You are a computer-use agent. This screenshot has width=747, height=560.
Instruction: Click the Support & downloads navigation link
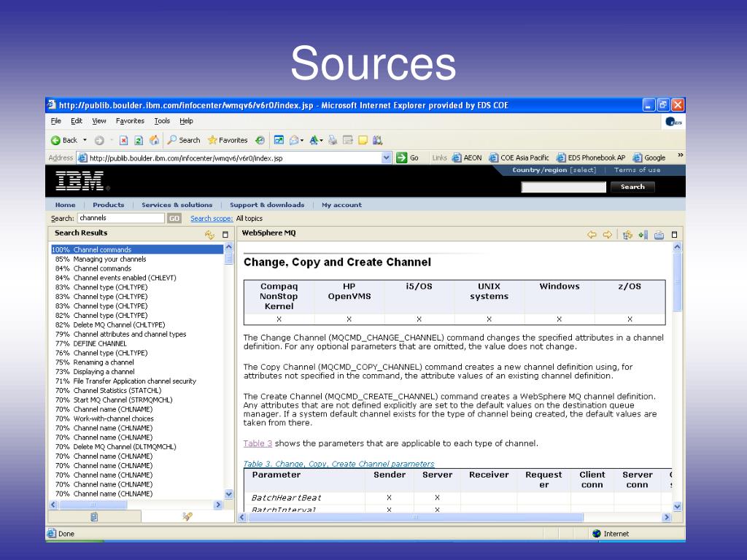[267, 205]
